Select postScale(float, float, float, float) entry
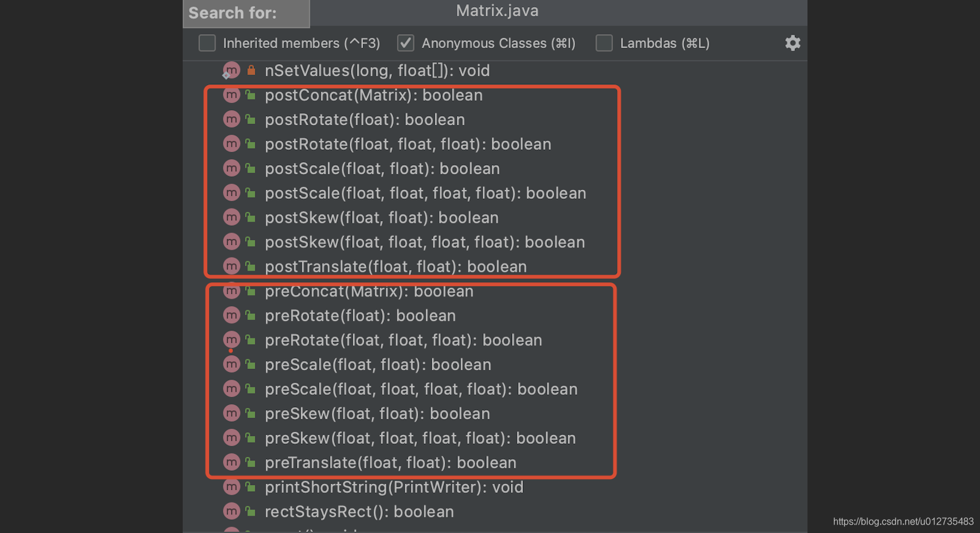The height and width of the screenshot is (533, 980). [x=425, y=192]
